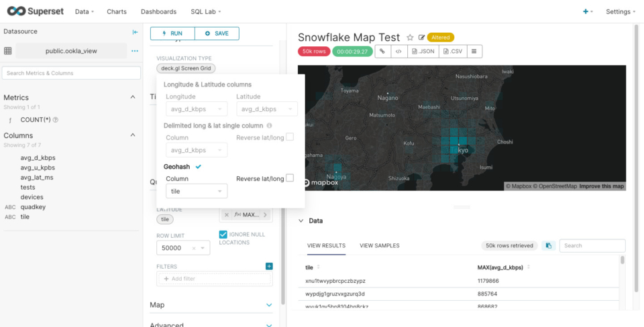Collapse the Data section
The height and width of the screenshot is (327, 644).
(x=301, y=220)
